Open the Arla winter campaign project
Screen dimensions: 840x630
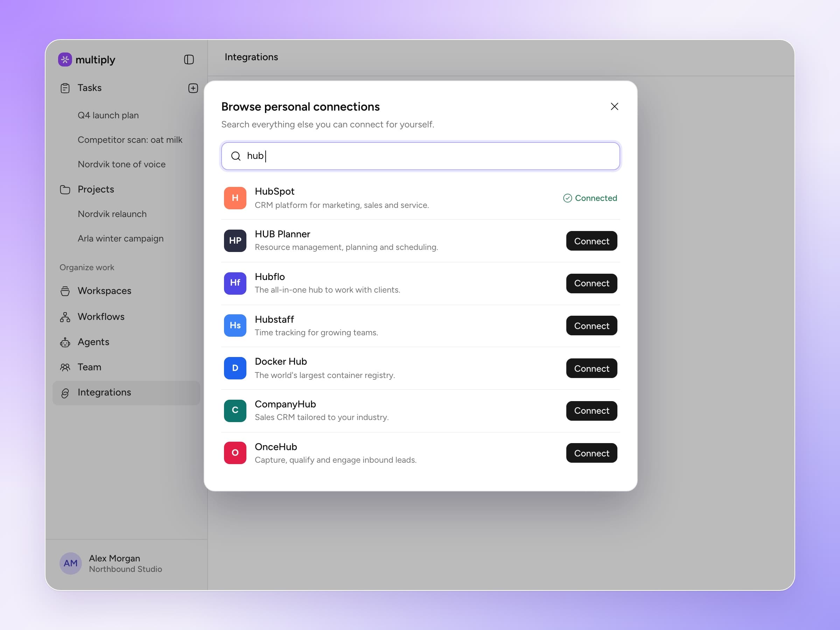click(121, 238)
